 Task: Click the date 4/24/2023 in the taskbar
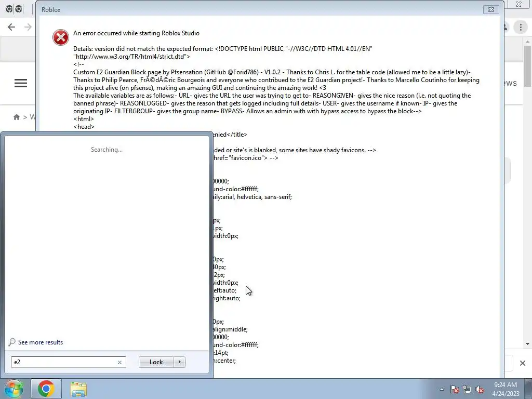tap(506, 394)
